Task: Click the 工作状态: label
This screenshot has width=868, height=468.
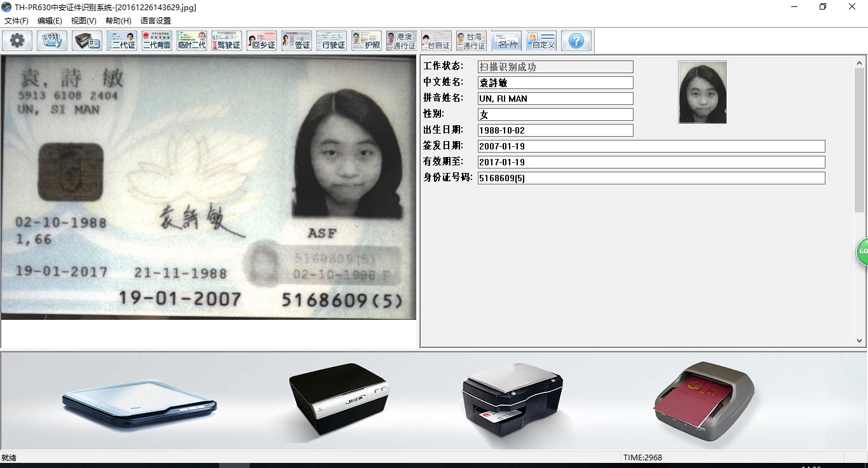Action: click(444, 66)
